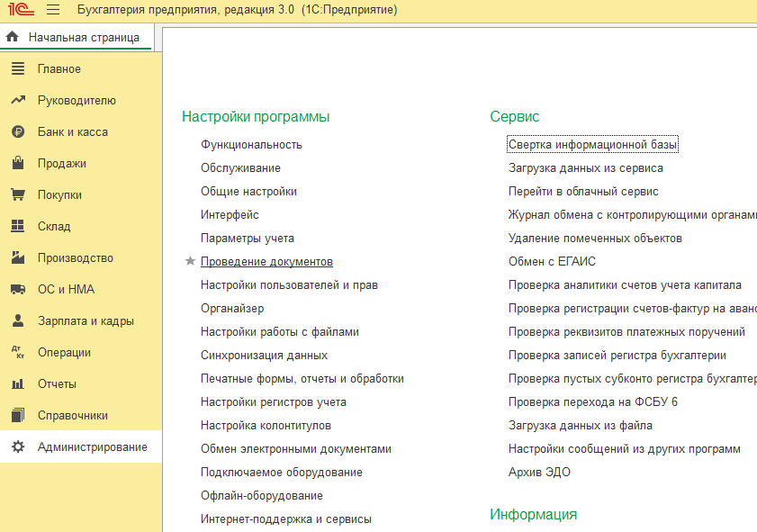
Task: Open Общие настройки link
Action: (x=248, y=191)
